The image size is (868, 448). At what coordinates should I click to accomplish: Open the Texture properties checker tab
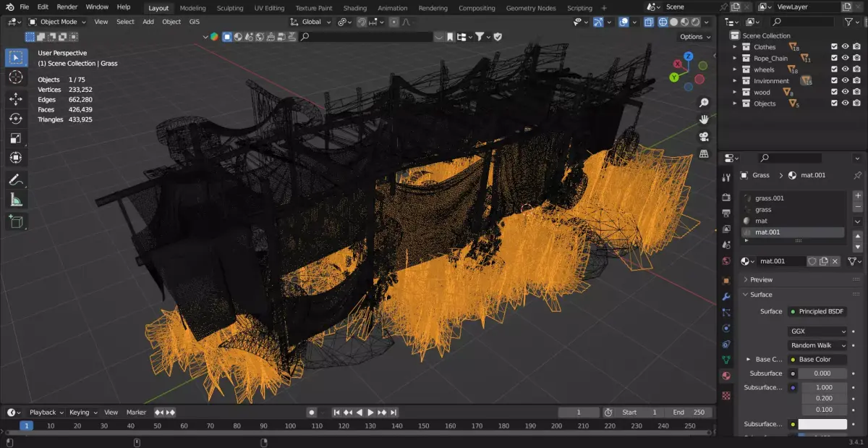tap(726, 395)
